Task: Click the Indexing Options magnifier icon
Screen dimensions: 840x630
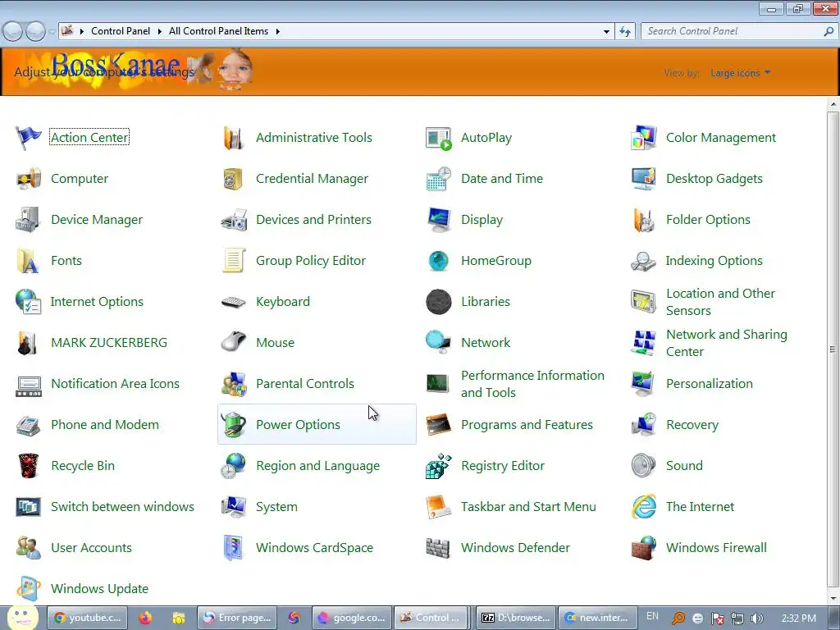Action: click(x=643, y=261)
